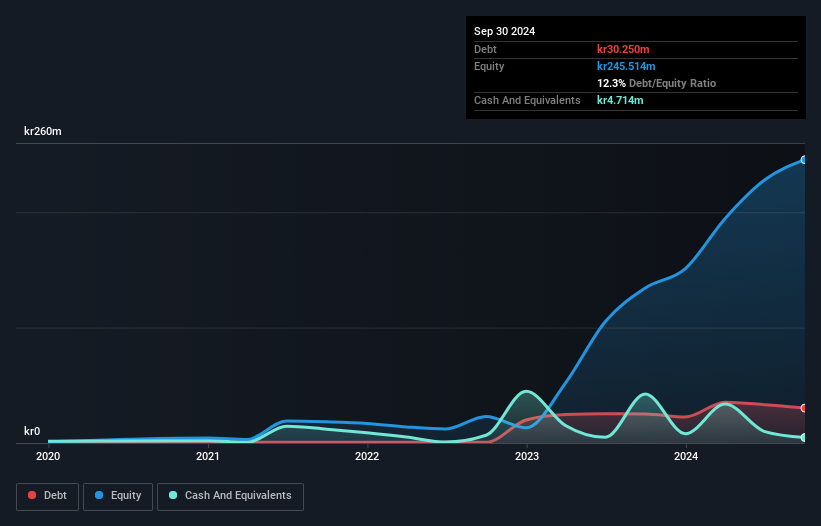This screenshot has height=526, width=821.
Task: Click the Sep 30 2024 tooltip date
Action: (504, 31)
